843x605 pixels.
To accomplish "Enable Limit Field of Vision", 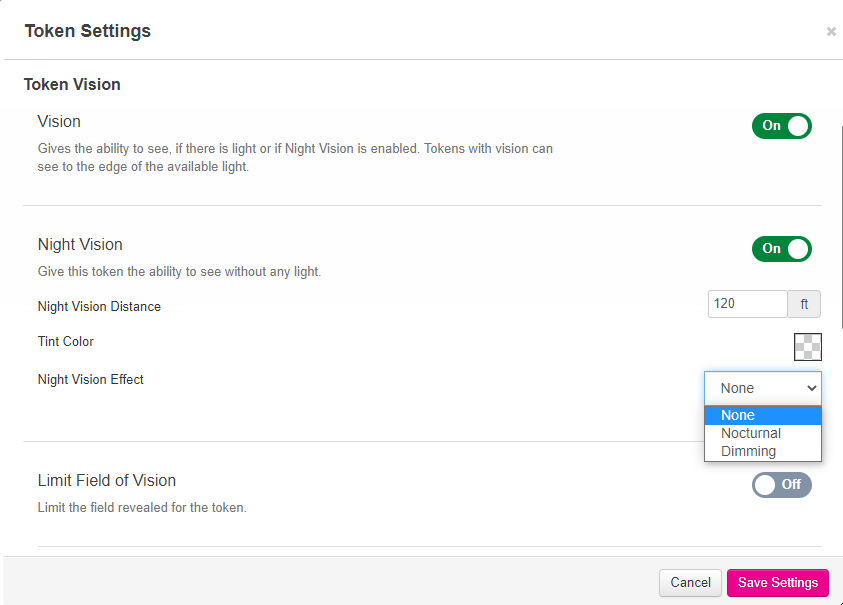I will pos(781,484).
